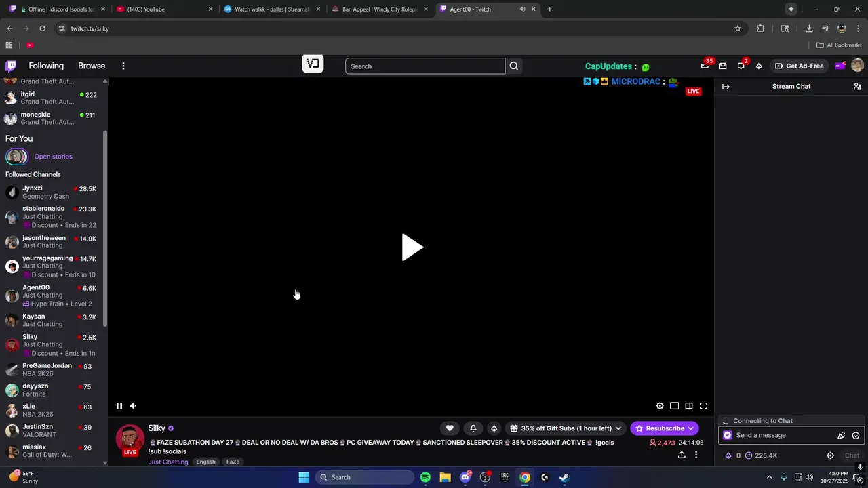This screenshot has height=488, width=868.
Task: Show hidden system tray icons
Action: (769, 477)
